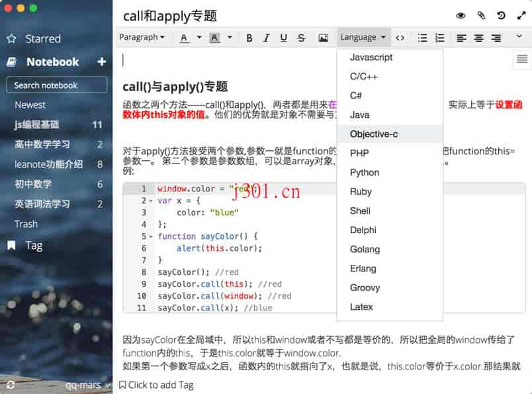Expand the toolbar overflow chevron
The width and height of the screenshot is (532, 394).
(520, 38)
